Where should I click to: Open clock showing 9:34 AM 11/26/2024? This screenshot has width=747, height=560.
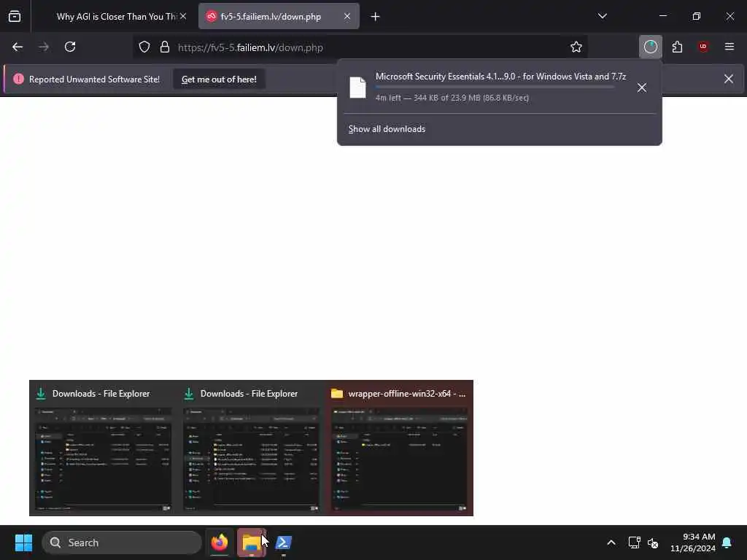tap(693, 542)
